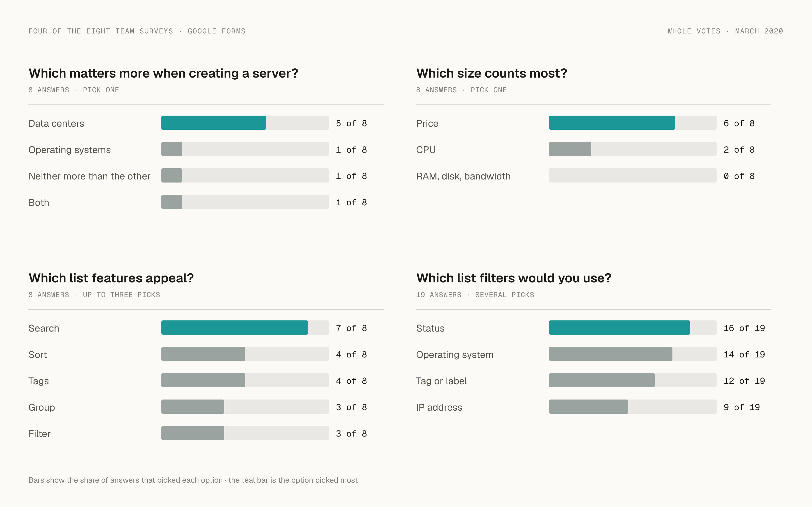Click the empty RAM, disk, bandwidth bar
Screen dimensions: 812x507
633,175
